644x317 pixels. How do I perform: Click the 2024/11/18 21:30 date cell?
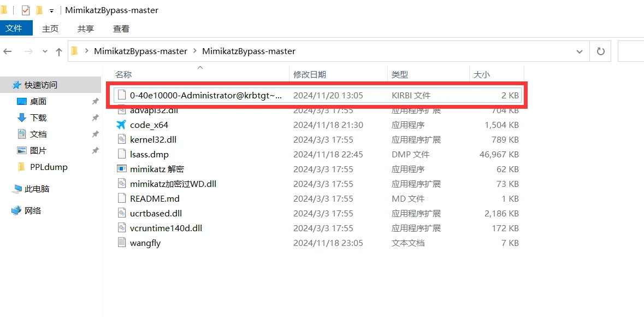(x=328, y=125)
